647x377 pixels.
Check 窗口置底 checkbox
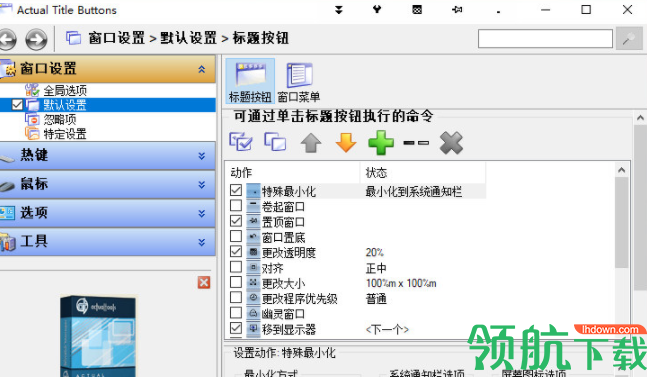pos(236,236)
